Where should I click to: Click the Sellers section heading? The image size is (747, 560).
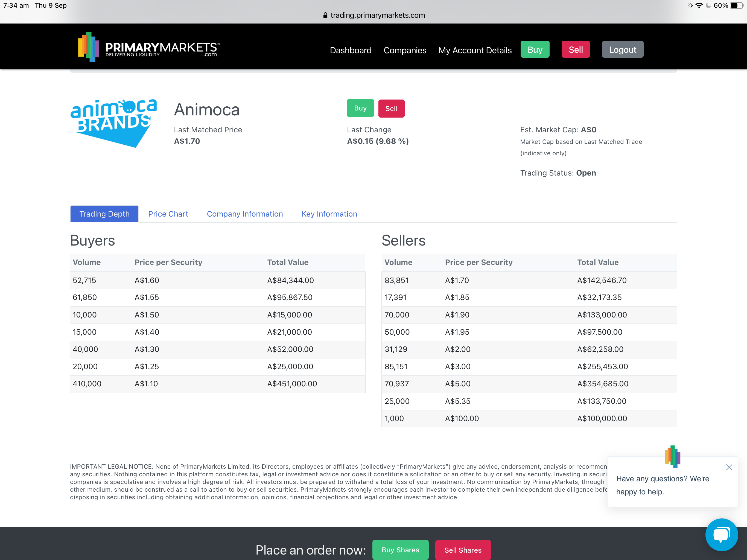click(x=403, y=240)
